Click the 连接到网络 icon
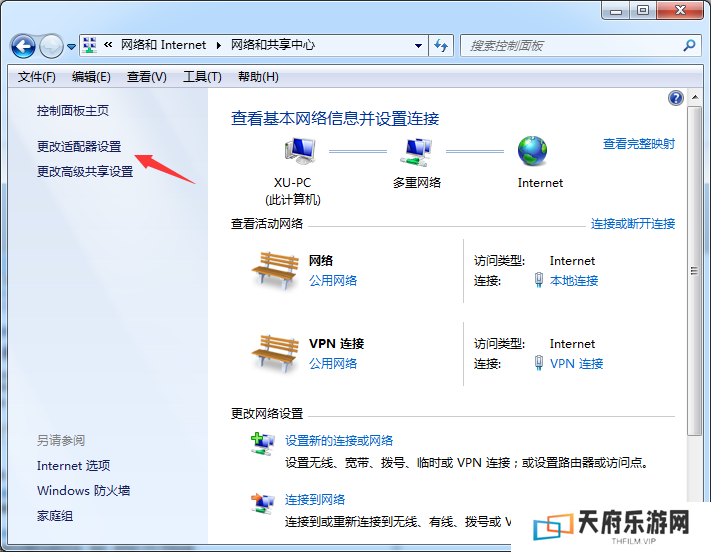 tap(263, 503)
